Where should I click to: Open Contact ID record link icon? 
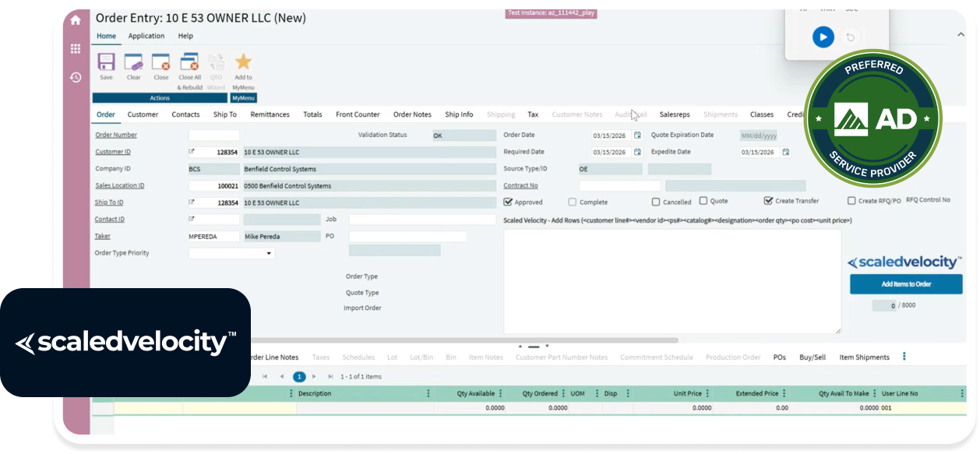[192, 220]
